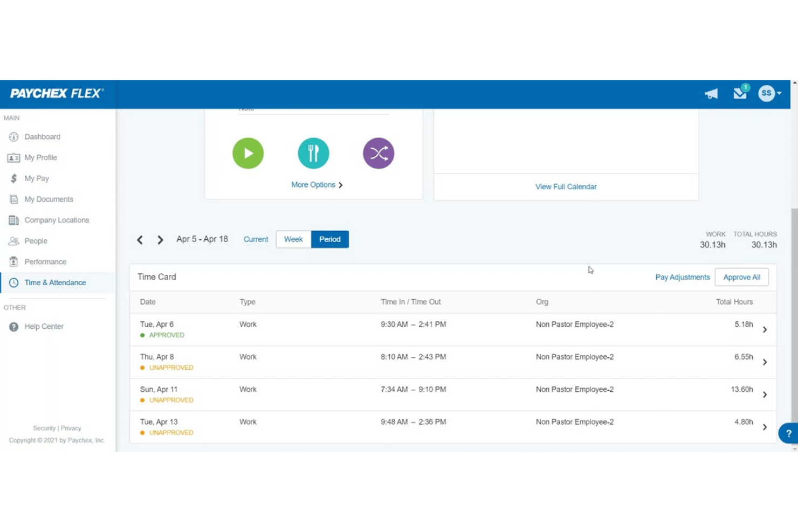The width and height of the screenshot is (798, 532).
Task: Go to previous pay period arrow
Action: (x=140, y=240)
